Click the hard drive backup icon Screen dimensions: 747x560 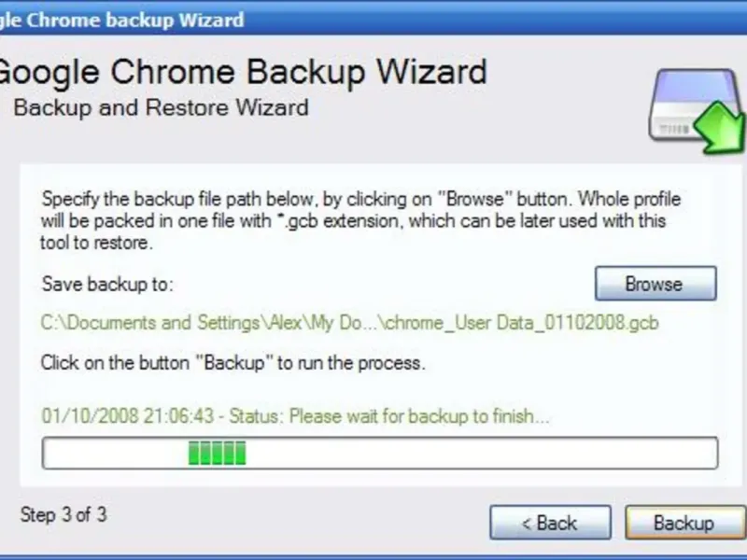pos(697,110)
